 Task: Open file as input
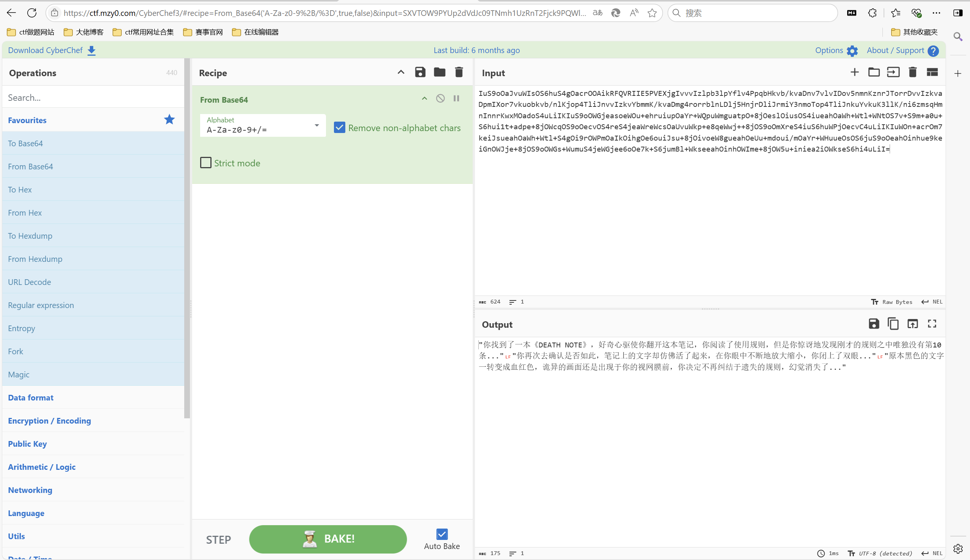(x=893, y=72)
